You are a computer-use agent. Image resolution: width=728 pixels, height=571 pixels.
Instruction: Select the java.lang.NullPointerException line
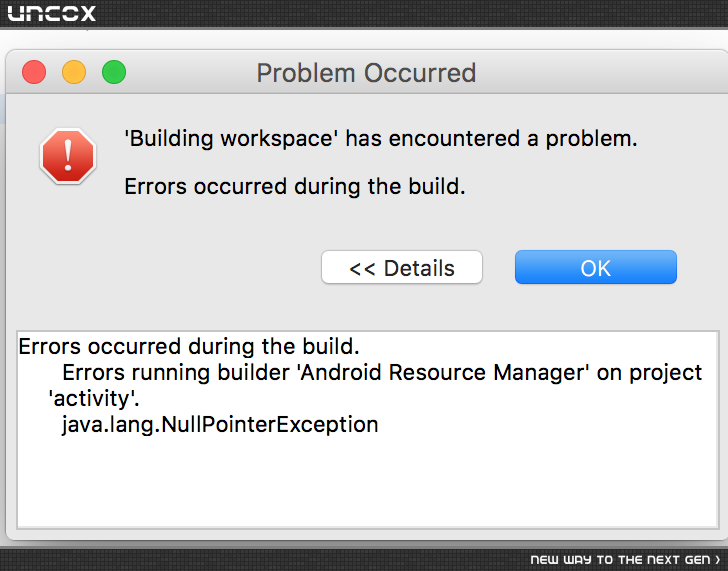[220, 425]
